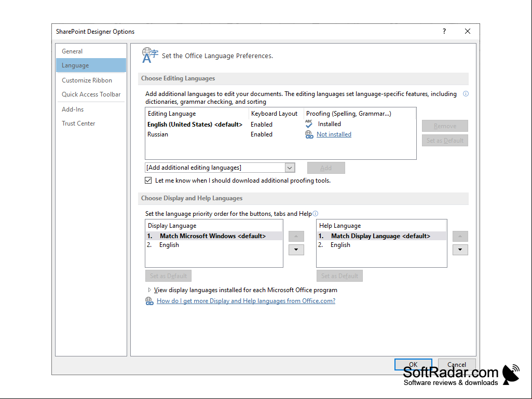Click Set as Default under Display Language list
This screenshot has width=532, height=399.
[168, 276]
